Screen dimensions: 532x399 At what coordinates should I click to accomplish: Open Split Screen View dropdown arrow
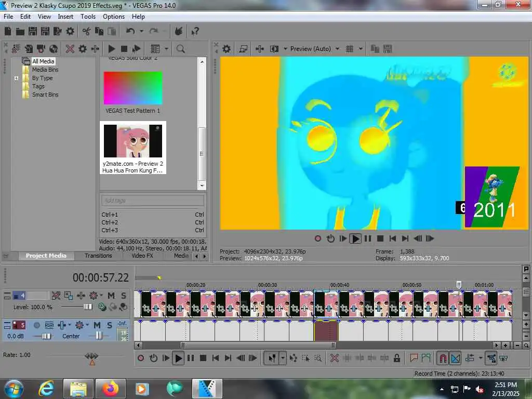point(285,49)
